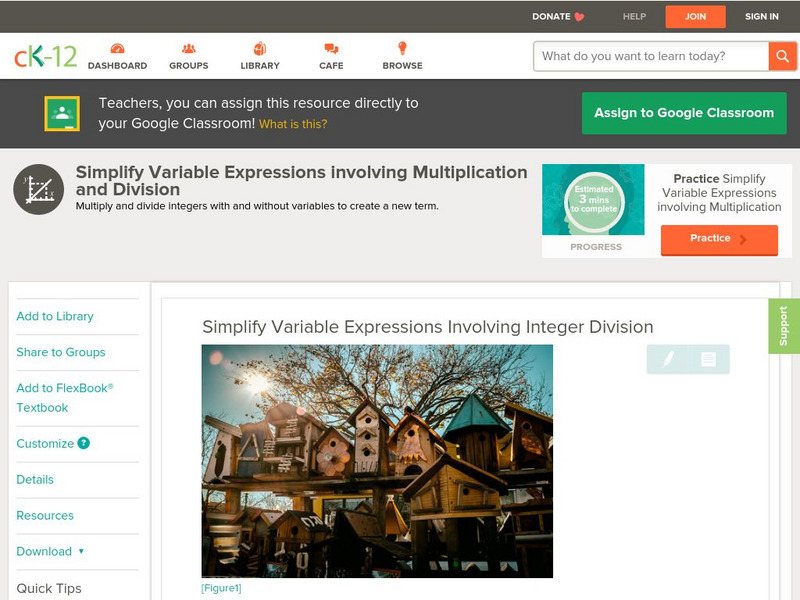800x600 pixels.
Task: Click CAFE menu label
Action: (331, 66)
